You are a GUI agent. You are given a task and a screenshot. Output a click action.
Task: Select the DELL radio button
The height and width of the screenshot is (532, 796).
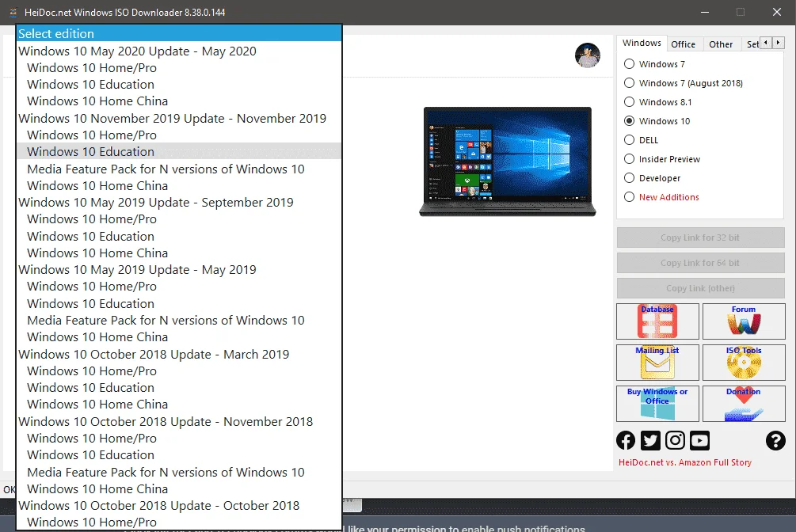click(x=629, y=140)
